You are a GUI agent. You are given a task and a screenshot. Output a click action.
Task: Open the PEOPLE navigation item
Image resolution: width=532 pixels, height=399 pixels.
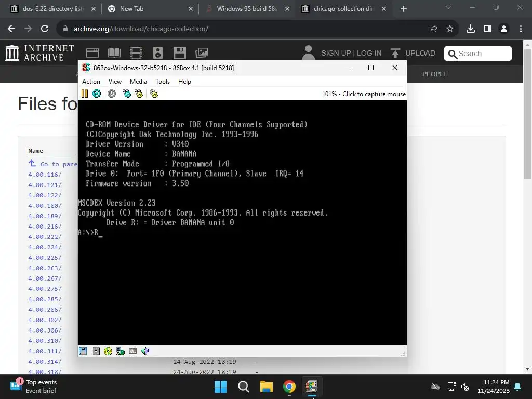435,74
